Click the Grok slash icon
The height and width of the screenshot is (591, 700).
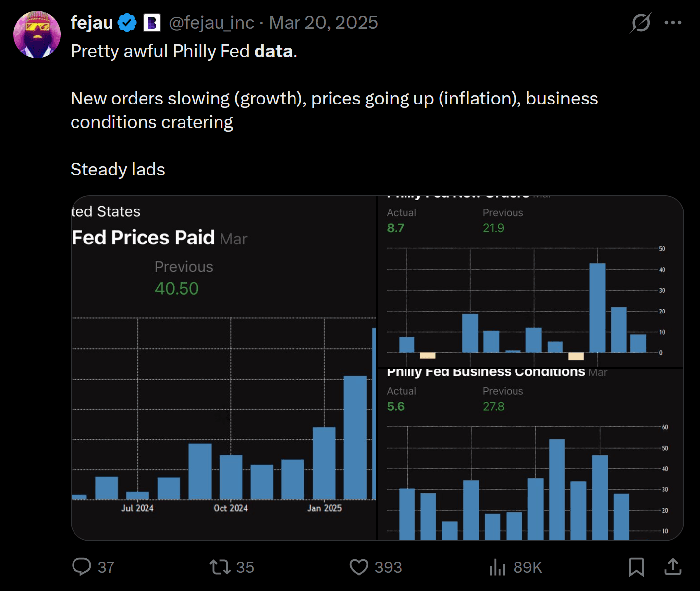tap(641, 23)
